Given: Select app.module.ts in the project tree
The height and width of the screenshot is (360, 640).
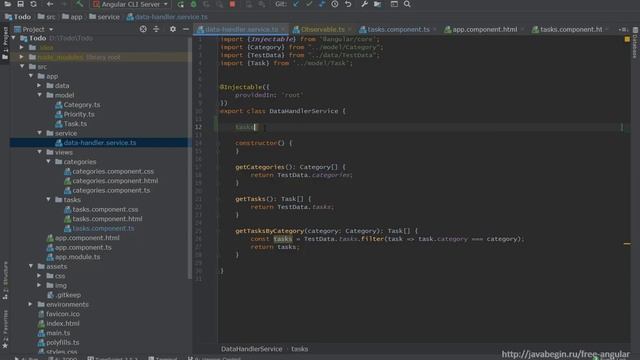Looking at the screenshot, I should (73, 257).
